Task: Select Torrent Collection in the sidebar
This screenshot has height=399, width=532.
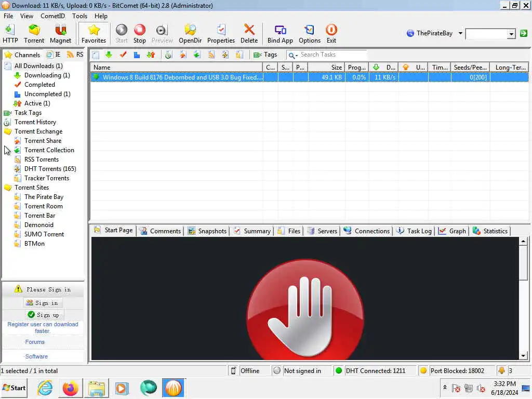Action: (x=49, y=150)
